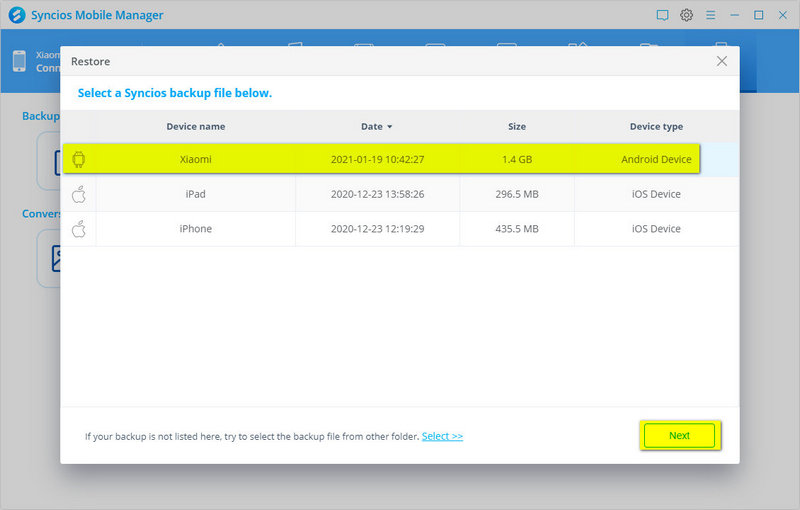Sort by the Date column arrow
Image resolution: width=800 pixels, height=510 pixels.
389,126
